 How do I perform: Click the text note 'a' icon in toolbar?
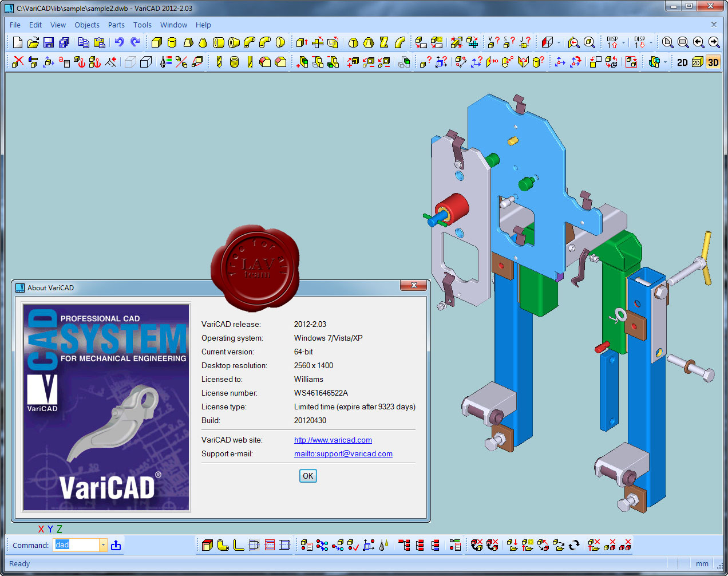point(64,62)
